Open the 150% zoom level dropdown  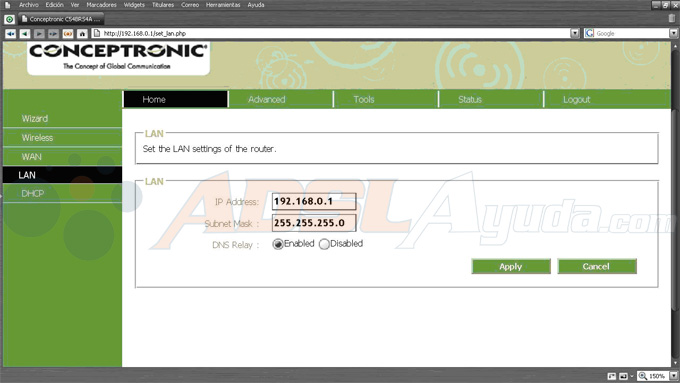[x=673, y=376]
